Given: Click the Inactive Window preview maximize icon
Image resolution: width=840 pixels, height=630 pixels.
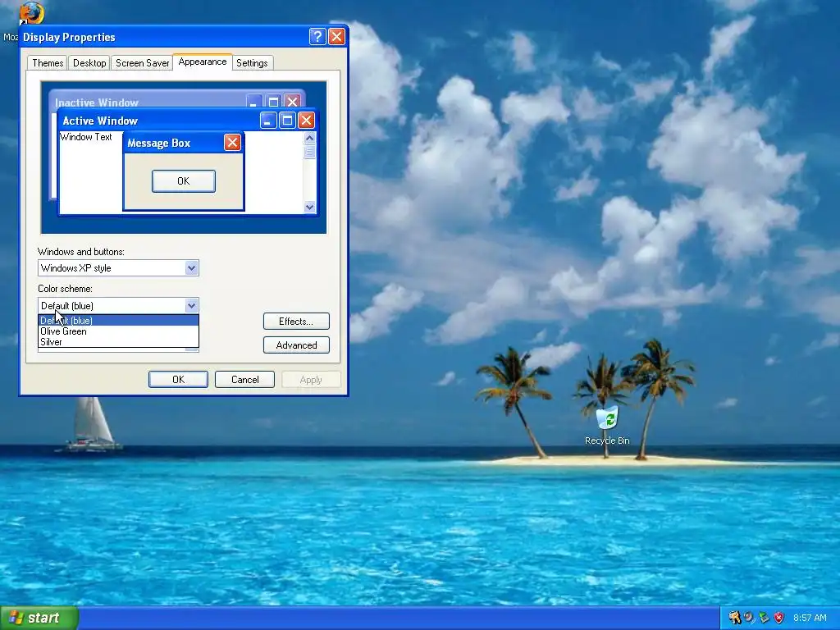Looking at the screenshot, I should click(x=273, y=101).
